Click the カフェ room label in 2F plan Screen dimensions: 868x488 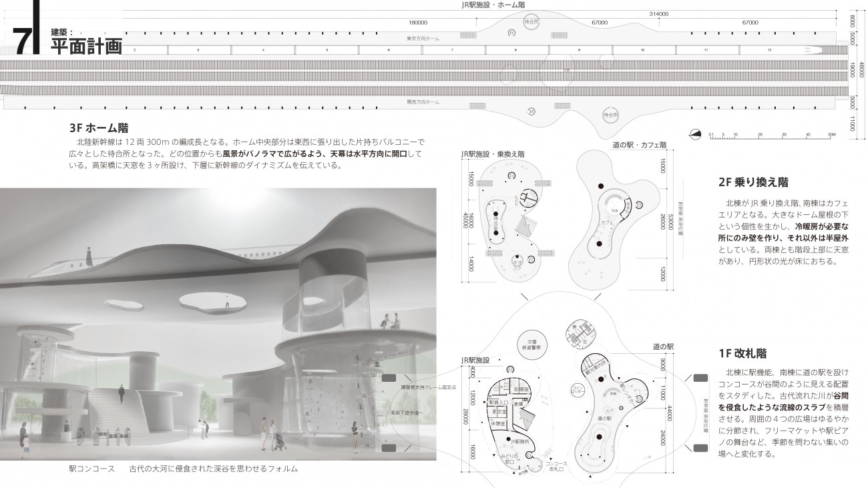coord(606,222)
